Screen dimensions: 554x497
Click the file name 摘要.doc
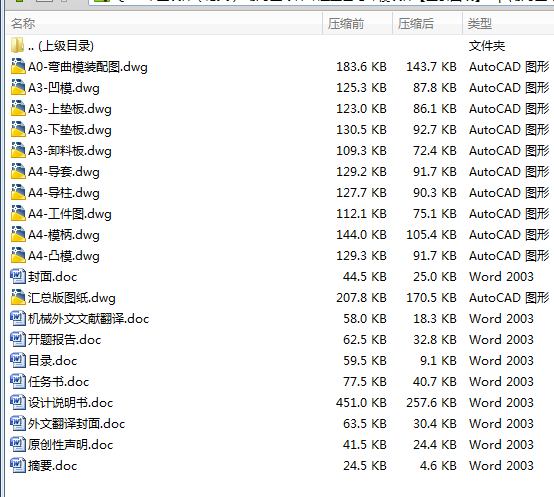pos(52,466)
